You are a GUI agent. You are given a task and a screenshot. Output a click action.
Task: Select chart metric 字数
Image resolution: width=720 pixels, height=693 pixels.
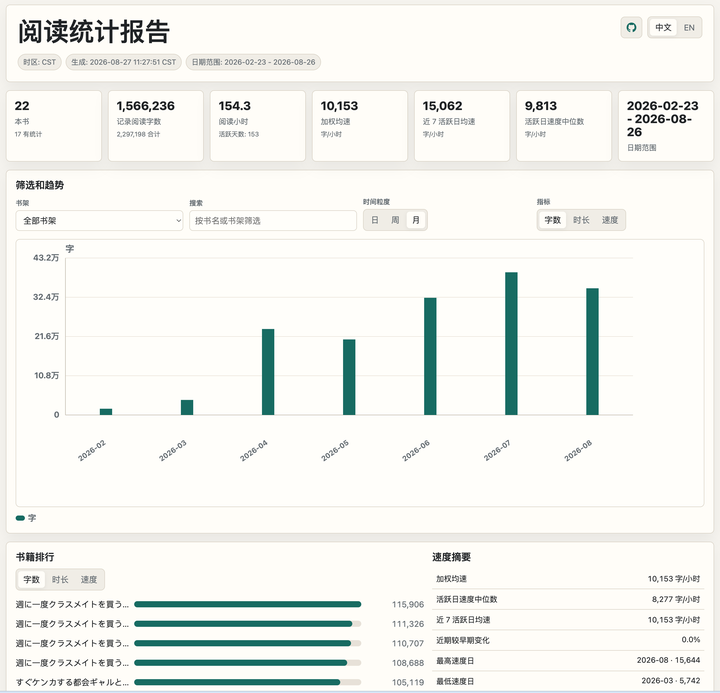552,220
